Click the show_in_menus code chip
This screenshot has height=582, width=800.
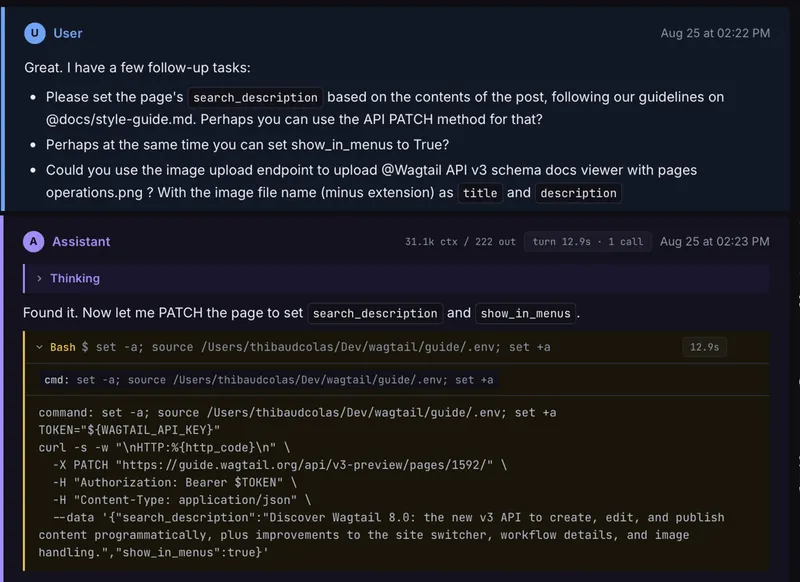click(x=526, y=313)
